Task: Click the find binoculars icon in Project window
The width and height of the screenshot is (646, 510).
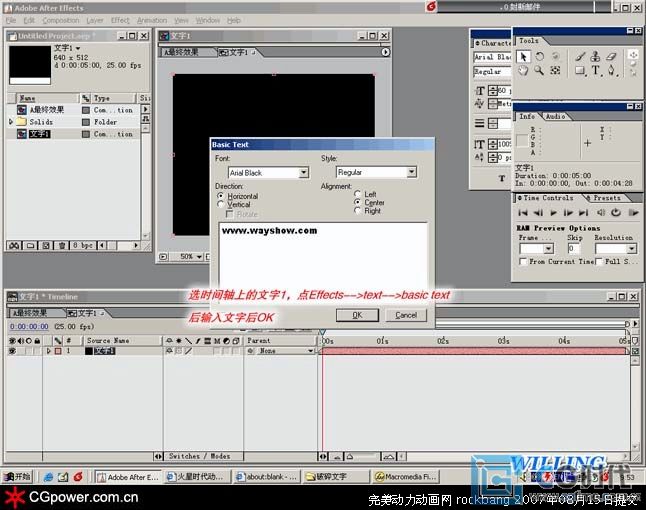Action: [14, 246]
